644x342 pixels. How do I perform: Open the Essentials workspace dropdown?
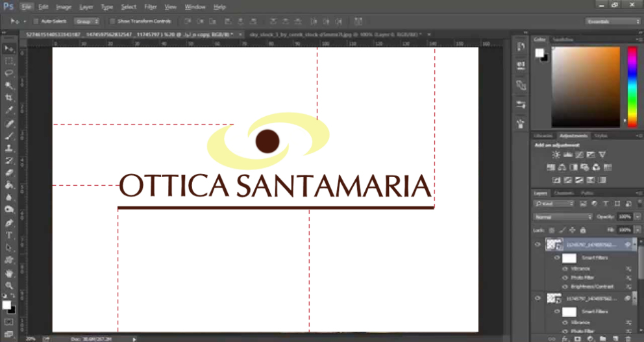click(613, 21)
